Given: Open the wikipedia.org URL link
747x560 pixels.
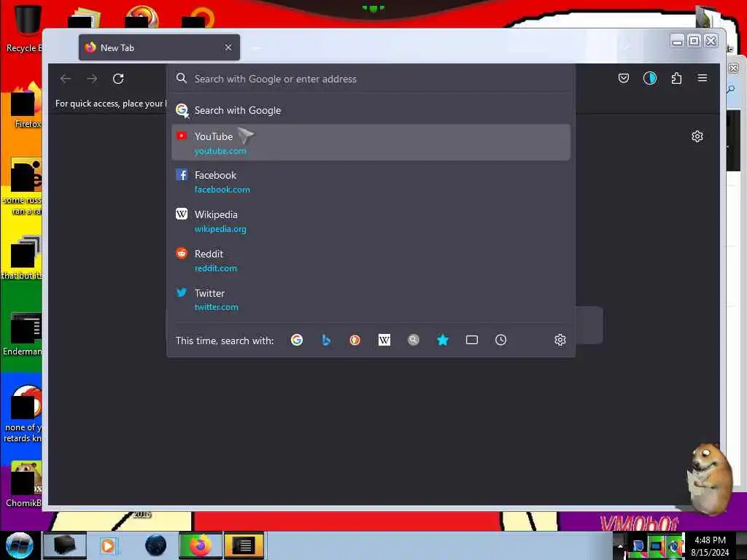Looking at the screenshot, I should pyautogui.click(x=220, y=229).
